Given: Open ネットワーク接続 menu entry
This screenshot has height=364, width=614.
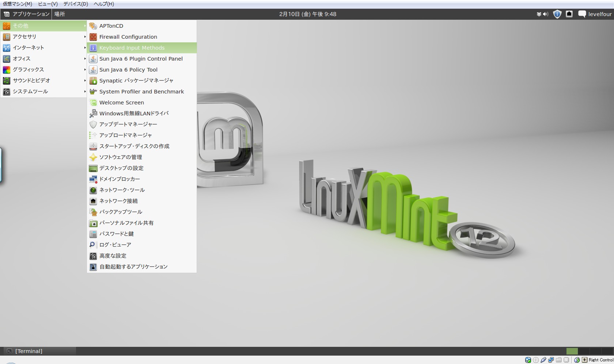Looking at the screenshot, I should (x=142, y=201).
